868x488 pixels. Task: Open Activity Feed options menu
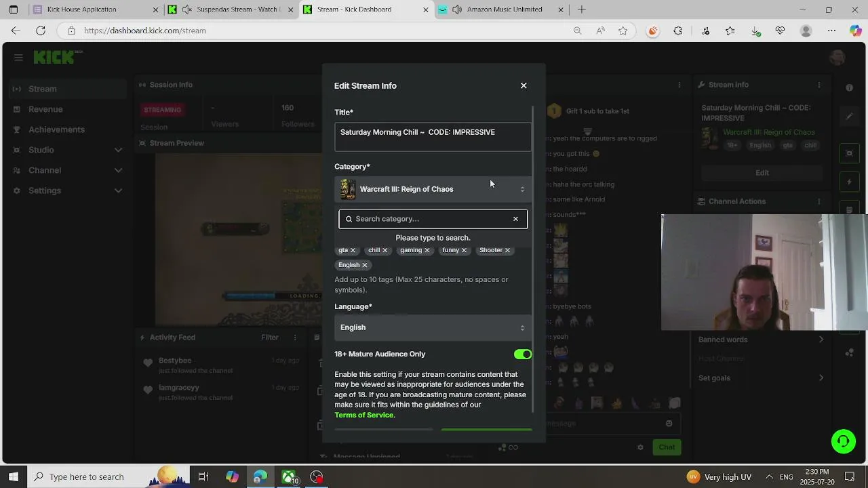[x=295, y=338]
